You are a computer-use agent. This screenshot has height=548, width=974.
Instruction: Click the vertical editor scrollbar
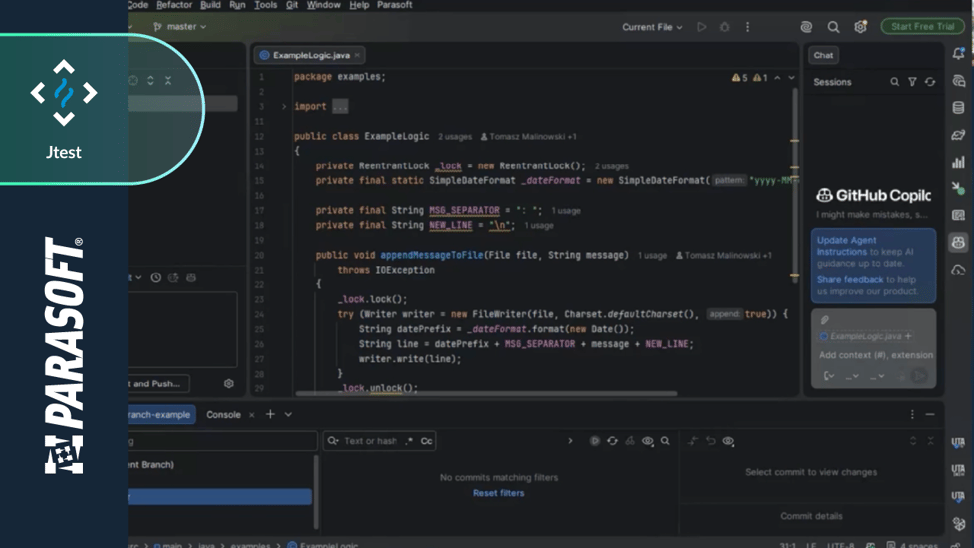[794, 186]
